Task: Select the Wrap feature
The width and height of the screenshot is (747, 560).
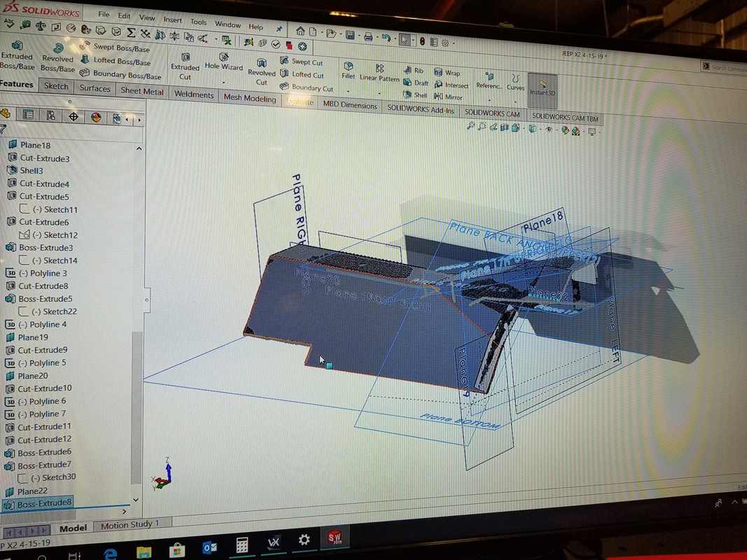Action: (447, 73)
